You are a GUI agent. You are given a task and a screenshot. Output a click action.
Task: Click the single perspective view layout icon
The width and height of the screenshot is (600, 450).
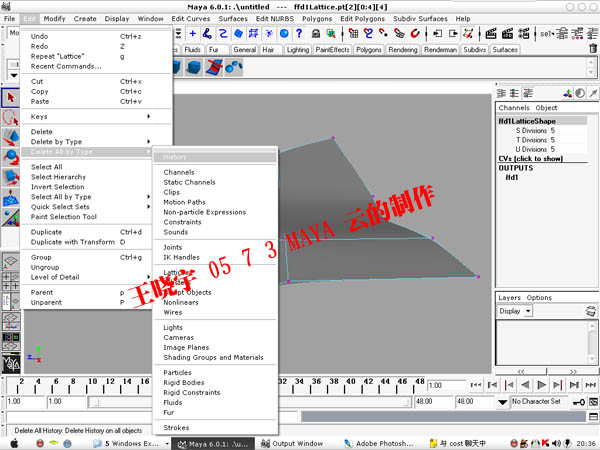point(11,261)
